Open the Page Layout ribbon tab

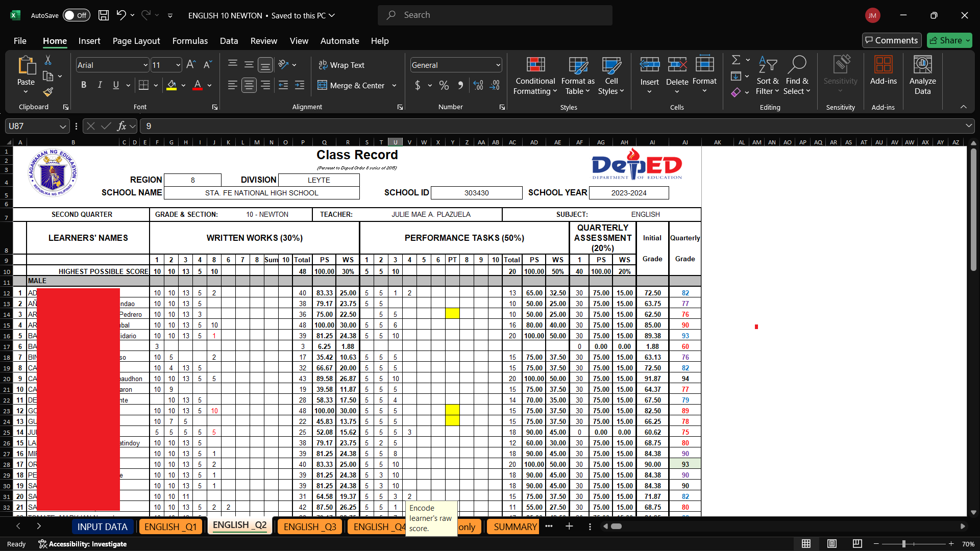pyautogui.click(x=136, y=41)
